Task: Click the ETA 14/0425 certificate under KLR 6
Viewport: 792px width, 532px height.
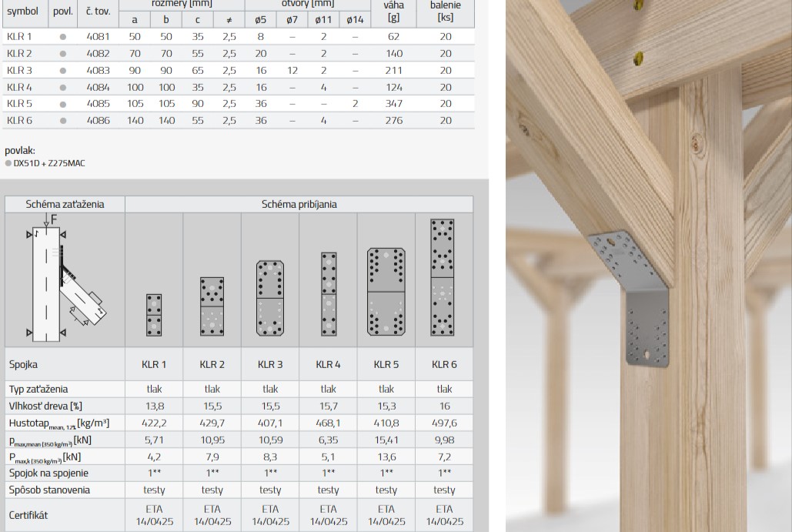Action: tap(444, 515)
